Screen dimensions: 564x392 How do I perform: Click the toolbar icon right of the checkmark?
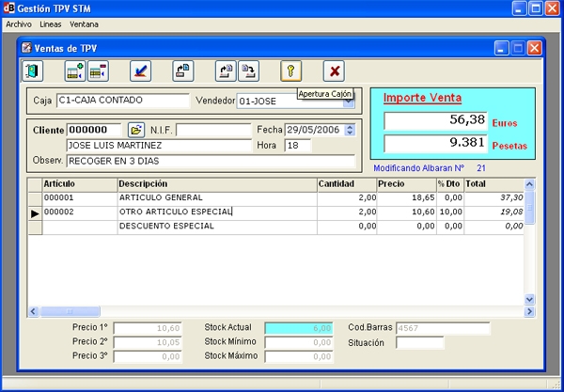point(183,71)
